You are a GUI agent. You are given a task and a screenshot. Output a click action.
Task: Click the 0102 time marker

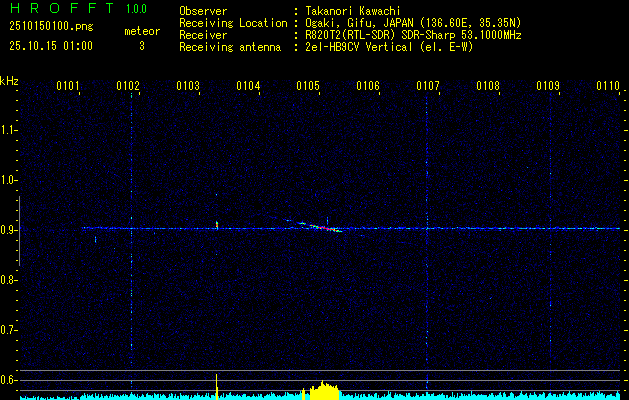coord(128,86)
